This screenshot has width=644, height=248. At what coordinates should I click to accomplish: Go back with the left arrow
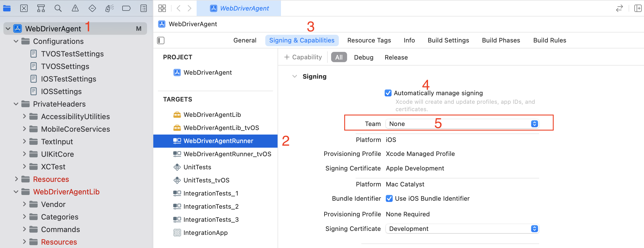click(179, 8)
